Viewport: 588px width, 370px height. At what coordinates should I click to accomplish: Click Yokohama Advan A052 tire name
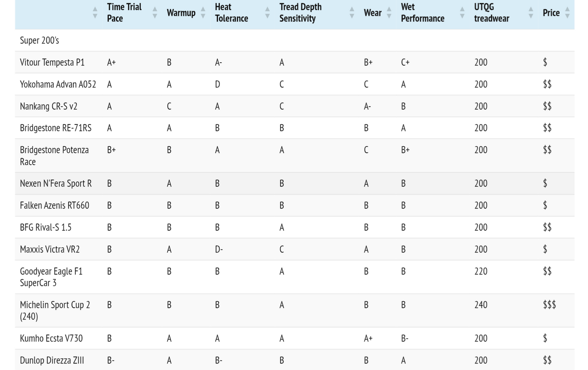click(x=58, y=84)
